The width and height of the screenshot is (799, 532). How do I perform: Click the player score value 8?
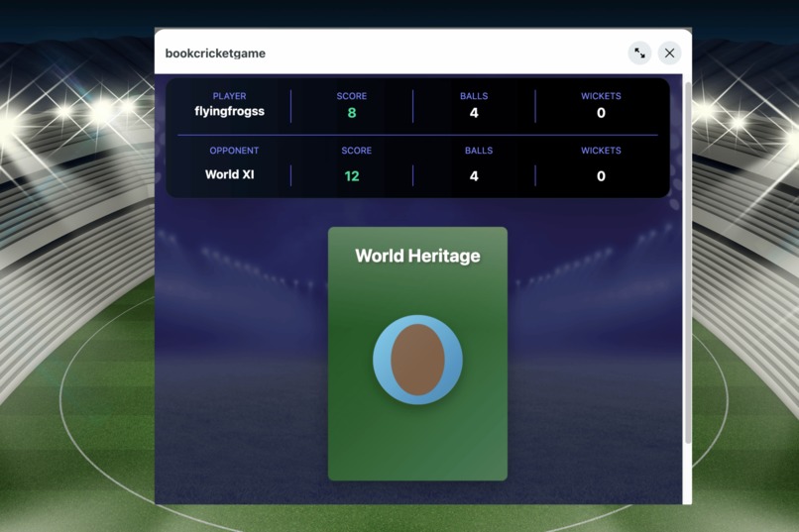[x=352, y=113]
